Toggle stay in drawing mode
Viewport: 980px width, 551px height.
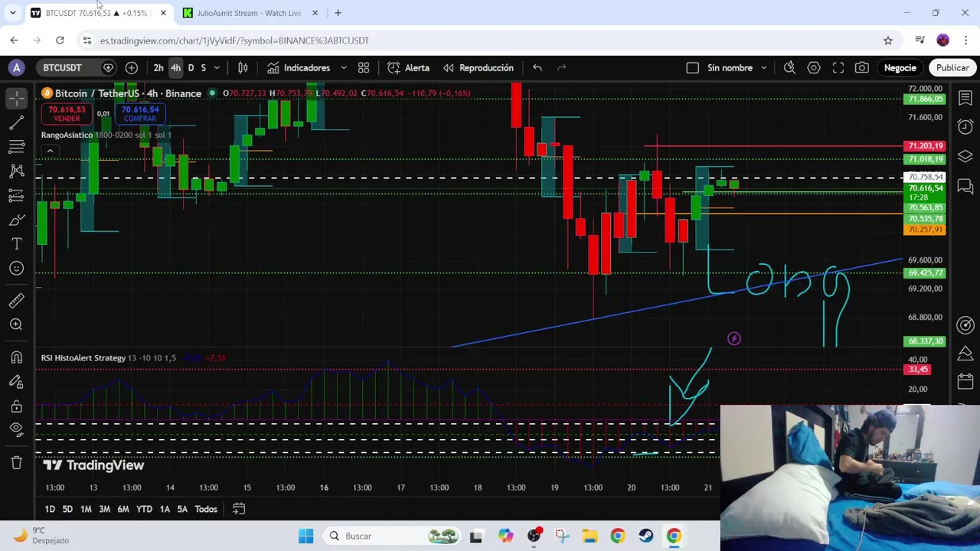(17, 381)
